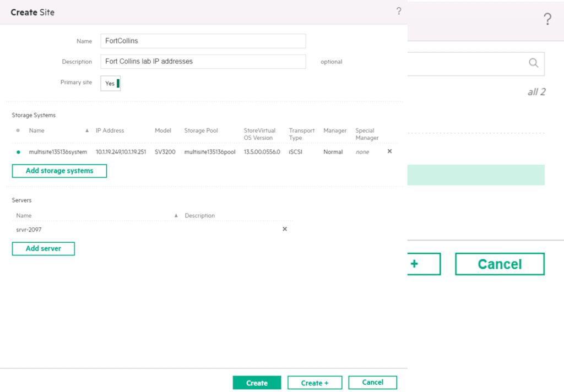Click the servers Description column header
Image resolution: width=564 pixels, height=392 pixels.
click(x=199, y=215)
